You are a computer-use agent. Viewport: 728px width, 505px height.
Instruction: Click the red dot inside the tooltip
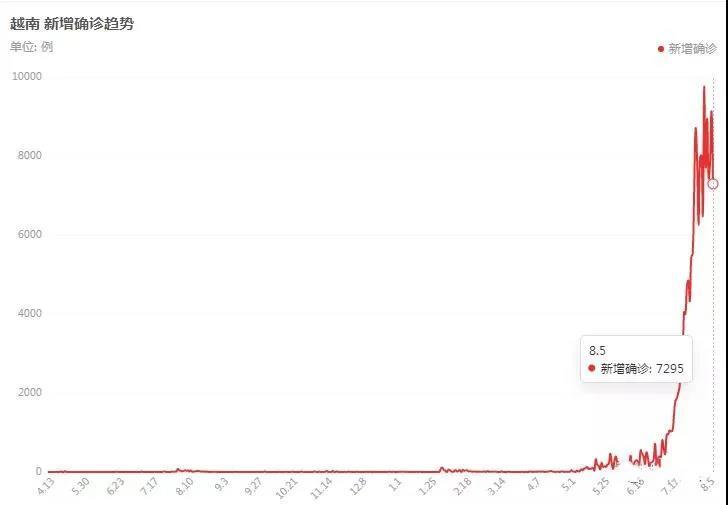(592, 369)
